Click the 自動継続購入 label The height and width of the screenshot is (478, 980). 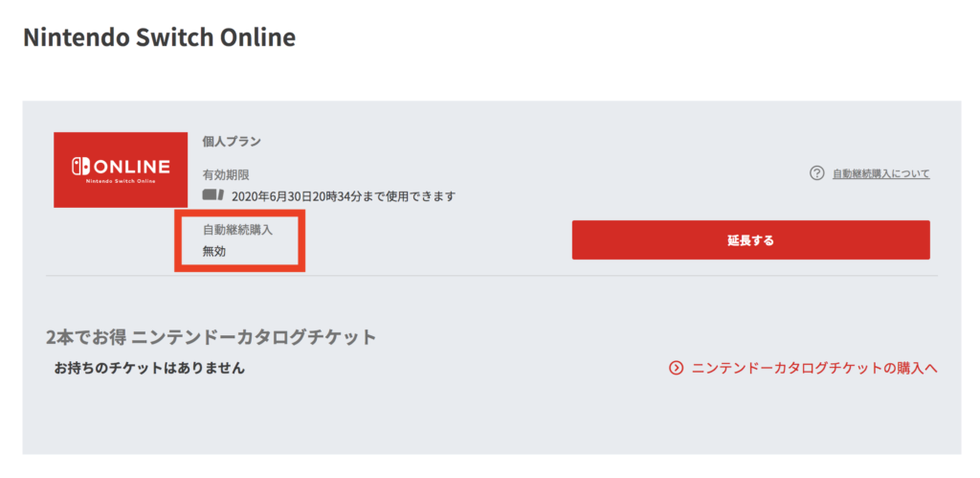(x=237, y=229)
